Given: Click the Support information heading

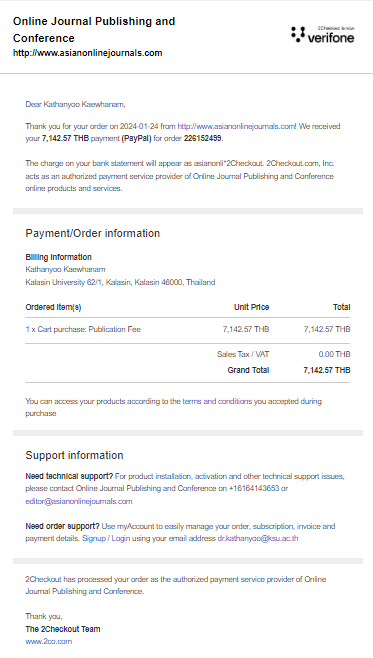Looking at the screenshot, I should pos(74,455).
